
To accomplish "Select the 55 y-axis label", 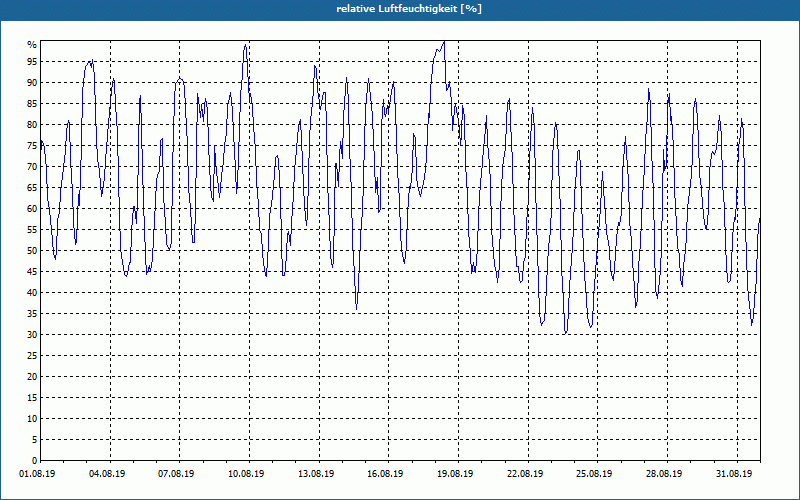I will (32, 230).
